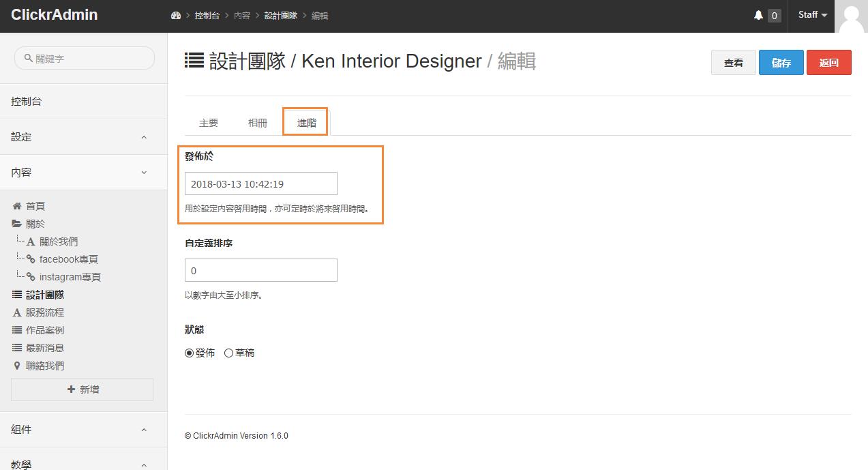
Task: Open the notification bell icon
Action: click(758, 15)
